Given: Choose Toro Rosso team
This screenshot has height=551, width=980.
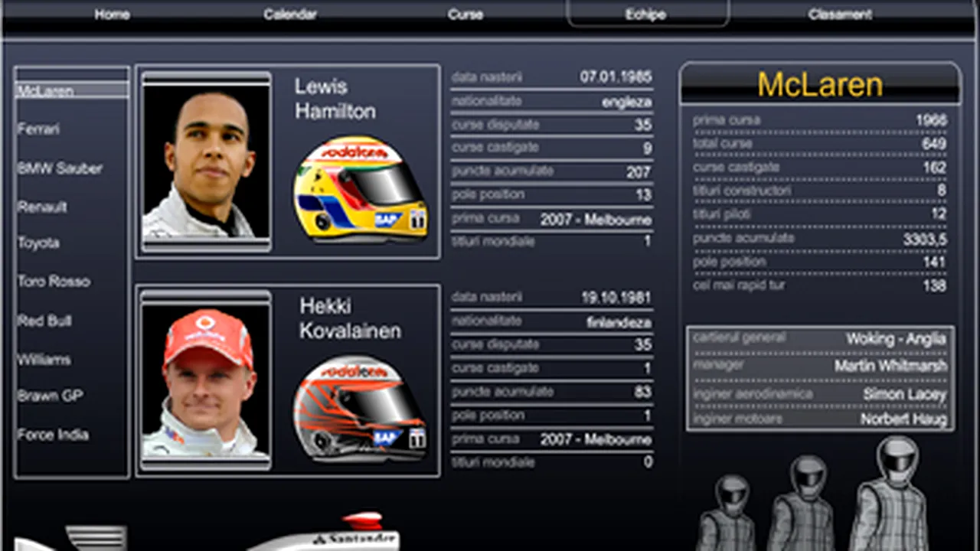Looking at the screenshot, I should [54, 282].
